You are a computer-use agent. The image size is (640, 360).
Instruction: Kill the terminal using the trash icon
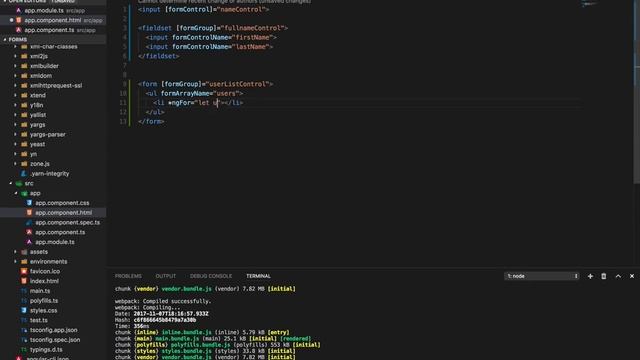(x=604, y=276)
